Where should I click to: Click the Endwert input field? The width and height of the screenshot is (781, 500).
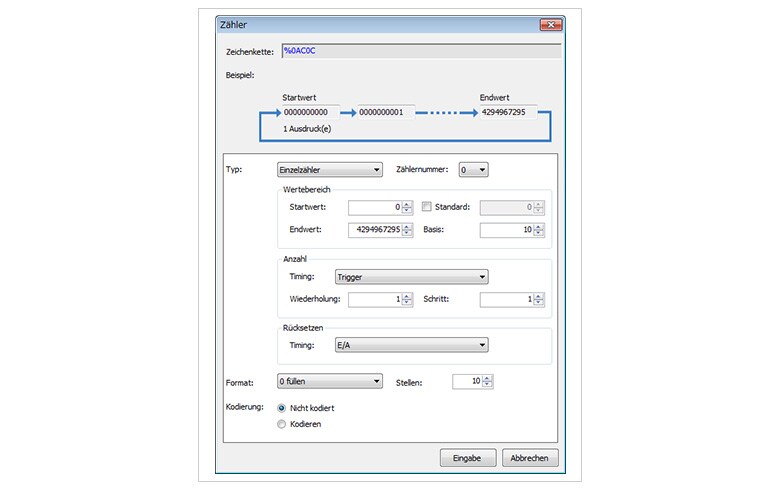click(x=374, y=230)
